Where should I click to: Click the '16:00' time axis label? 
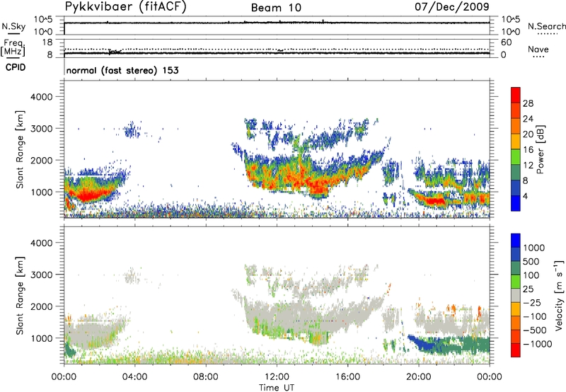347,377
